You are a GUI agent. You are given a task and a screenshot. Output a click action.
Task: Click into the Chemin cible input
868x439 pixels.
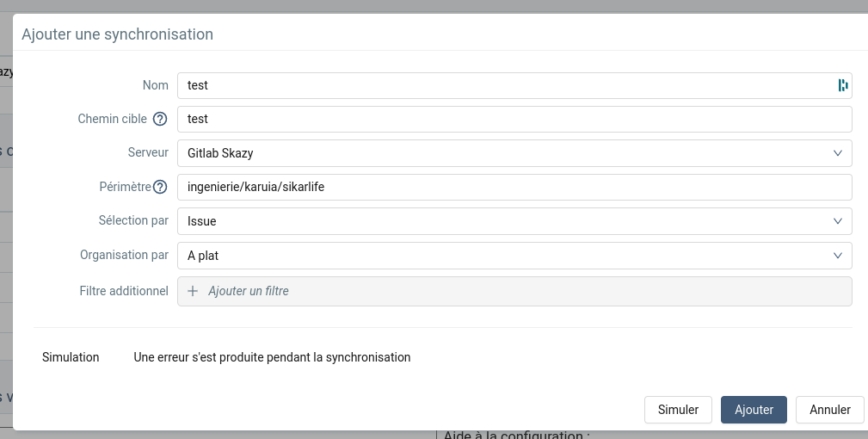click(x=514, y=119)
